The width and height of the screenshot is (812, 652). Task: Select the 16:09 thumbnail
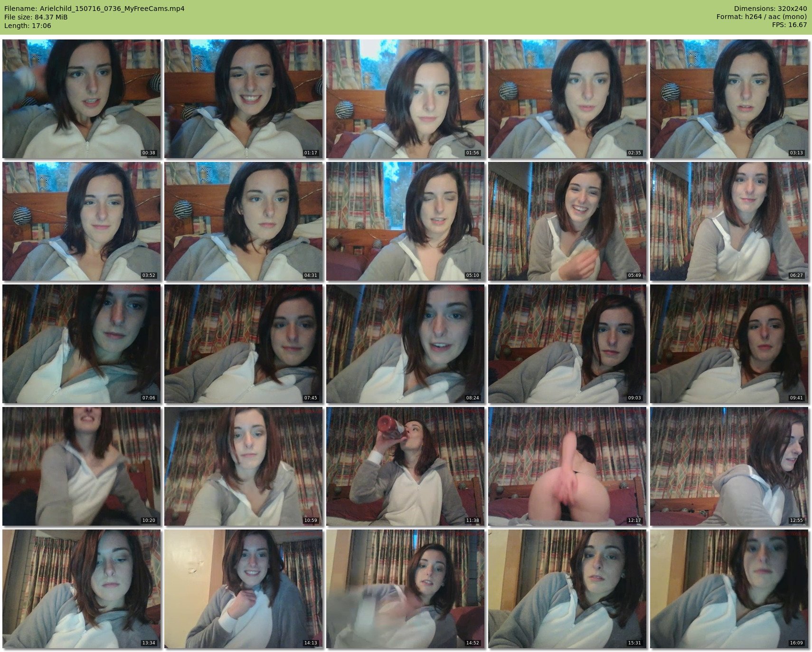[729, 589]
